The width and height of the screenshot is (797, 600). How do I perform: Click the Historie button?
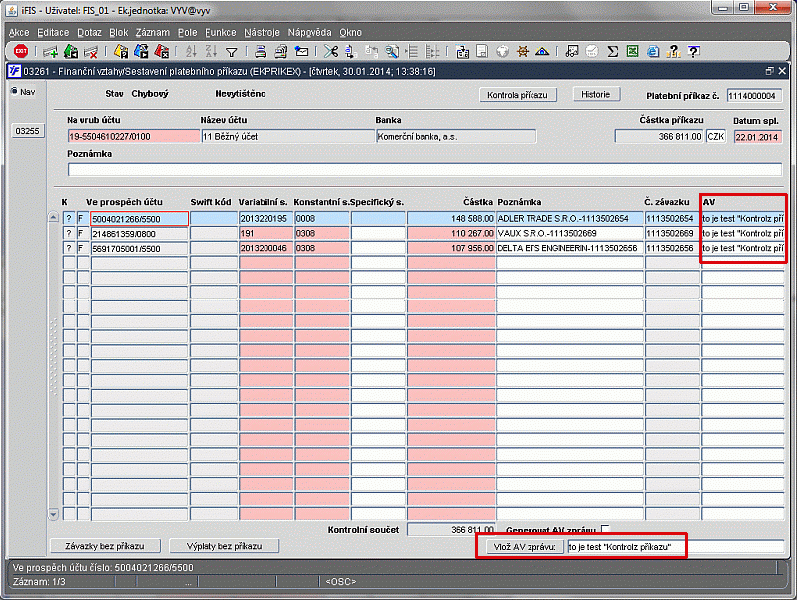click(596, 94)
